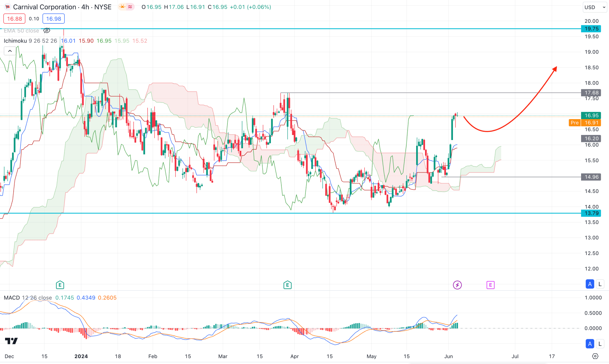Click the TradingView logo at bottom left
The image size is (609, 364).
(x=11, y=341)
